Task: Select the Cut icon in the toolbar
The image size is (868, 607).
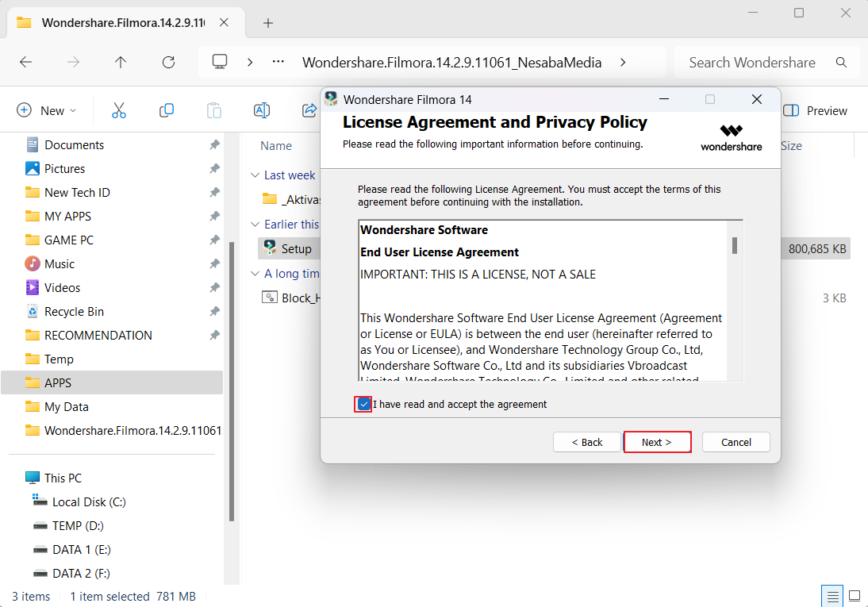Action: coord(119,110)
